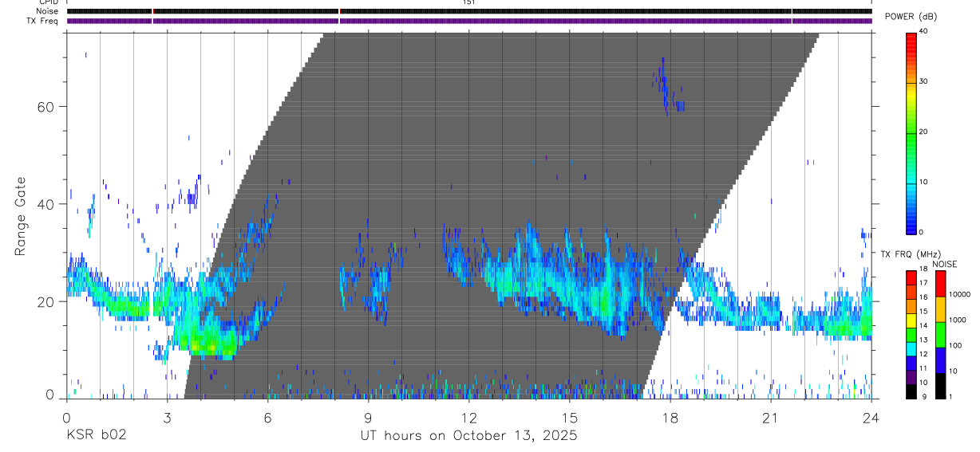
Task: Click the cyan segment of TX FRQ bar
Action: coord(911,349)
